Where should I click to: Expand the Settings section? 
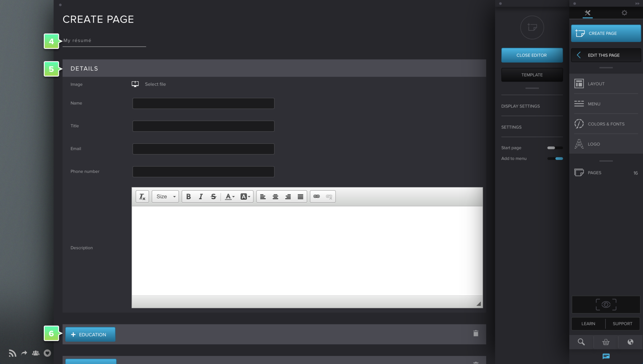[x=532, y=127]
